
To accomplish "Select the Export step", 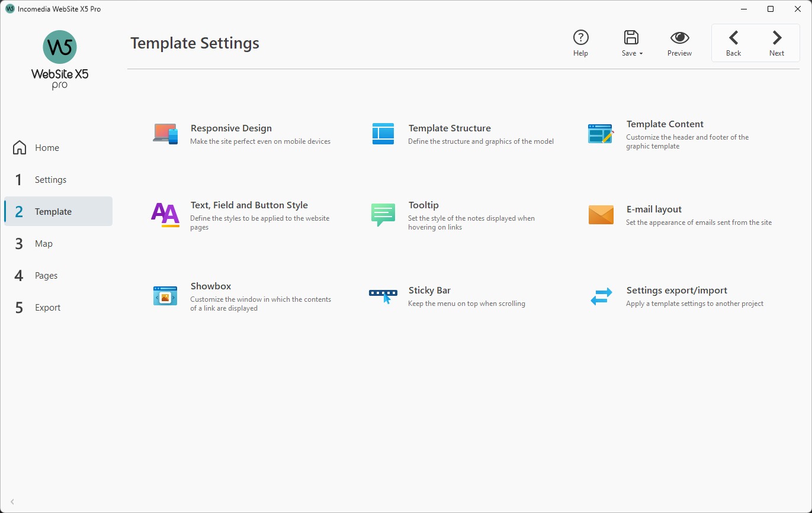I will point(47,307).
